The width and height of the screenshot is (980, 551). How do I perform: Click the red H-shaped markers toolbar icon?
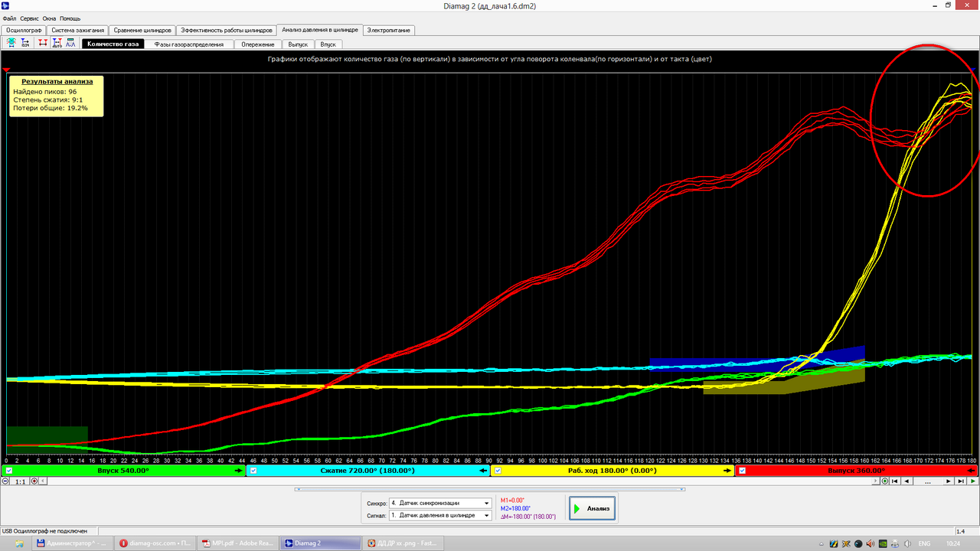point(42,44)
